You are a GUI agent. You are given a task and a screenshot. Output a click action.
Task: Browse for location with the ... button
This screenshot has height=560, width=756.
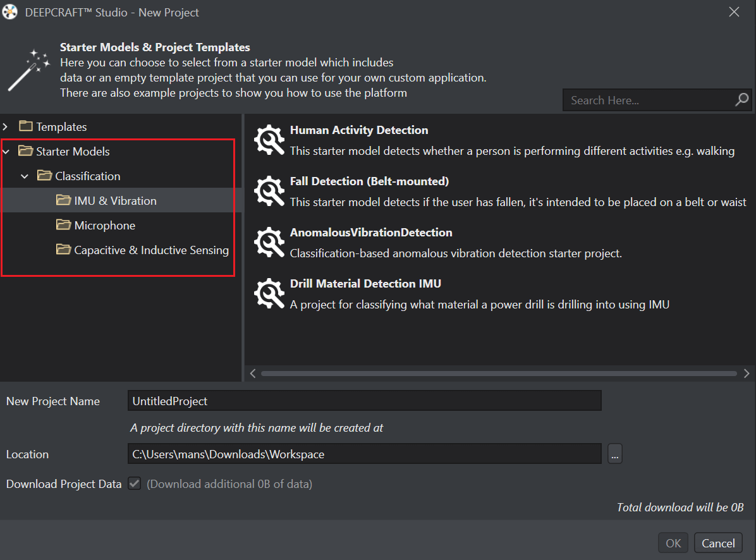tap(615, 454)
